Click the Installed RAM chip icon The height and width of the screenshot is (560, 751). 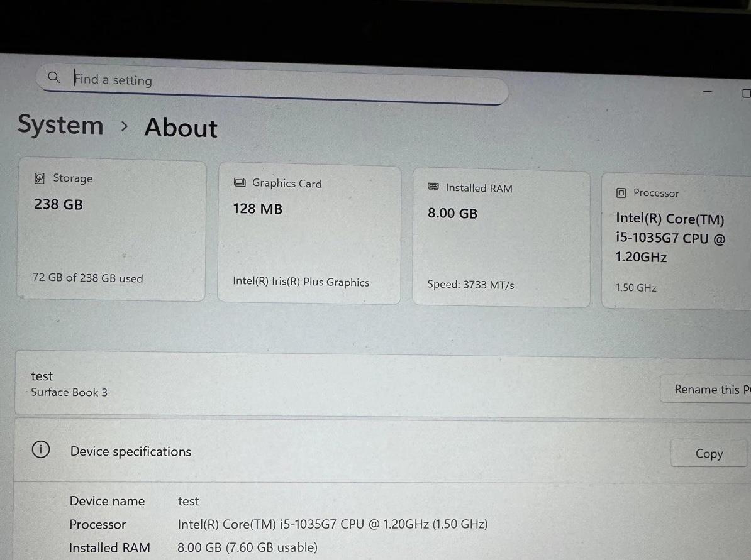pos(433,187)
